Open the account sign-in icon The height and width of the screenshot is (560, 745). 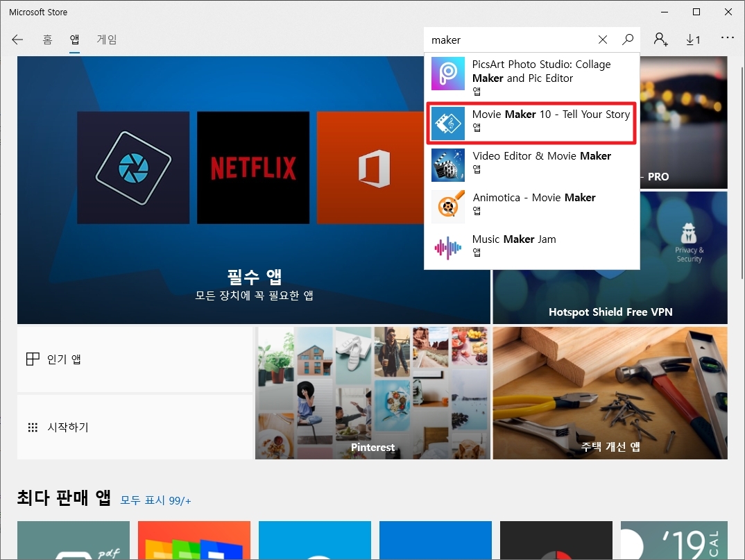660,40
